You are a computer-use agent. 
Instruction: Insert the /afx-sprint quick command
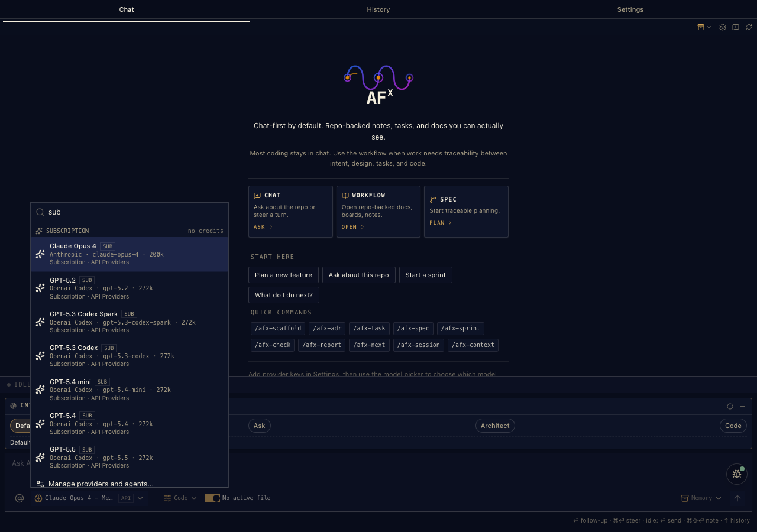coord(461,328)
